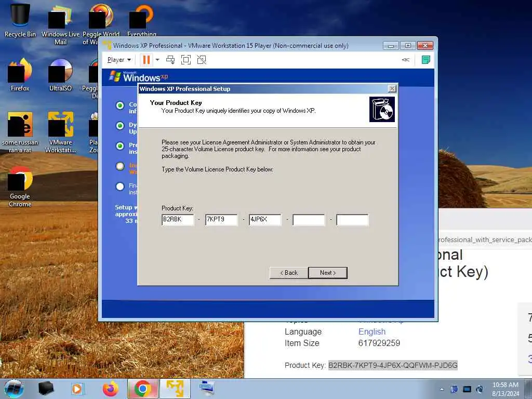Open the Recycle Bin desktop icon
Image resolution: width=532 pixels, height=399 pixels.
click(x=20, y=19)
